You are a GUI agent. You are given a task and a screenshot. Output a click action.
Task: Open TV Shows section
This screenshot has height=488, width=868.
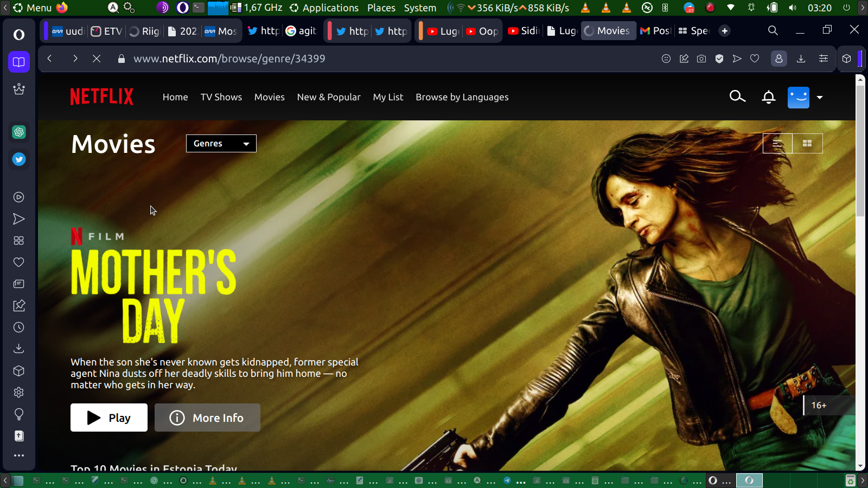coord(221,97)
